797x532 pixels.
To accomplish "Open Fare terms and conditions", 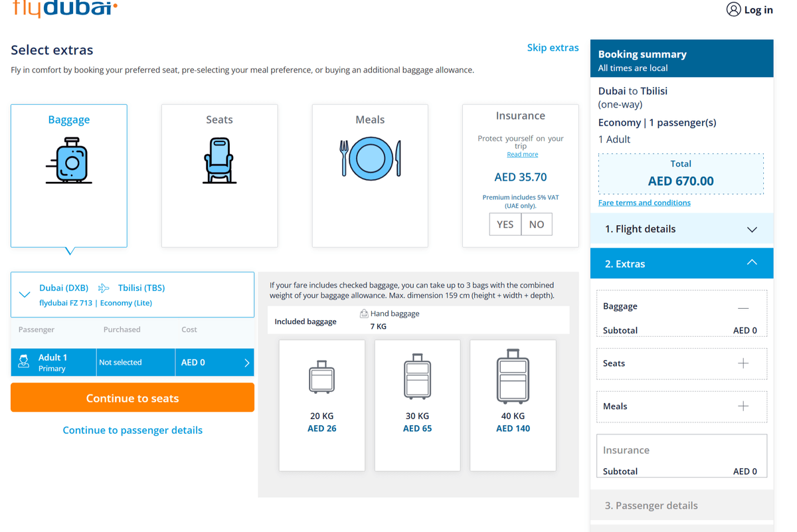I will (x=644, y=203).
